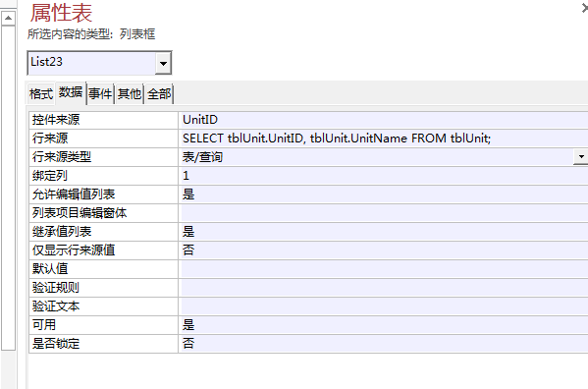Viewport: 588px width, 389px height.
Task: Open the List23 object selector dropdown
Action: 163,63
